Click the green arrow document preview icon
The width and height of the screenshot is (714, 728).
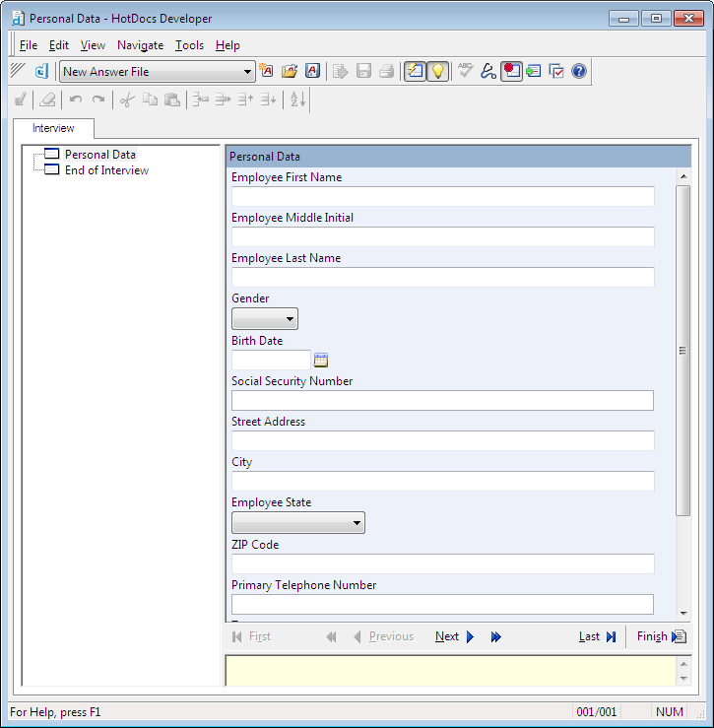click(x=534, y=71)
